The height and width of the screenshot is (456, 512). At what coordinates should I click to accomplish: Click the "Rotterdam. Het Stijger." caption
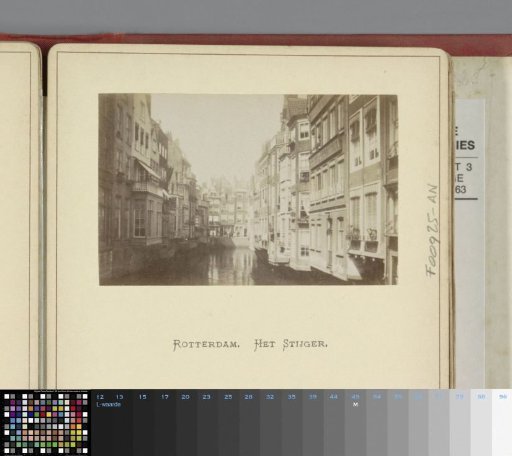pos(250,344)
